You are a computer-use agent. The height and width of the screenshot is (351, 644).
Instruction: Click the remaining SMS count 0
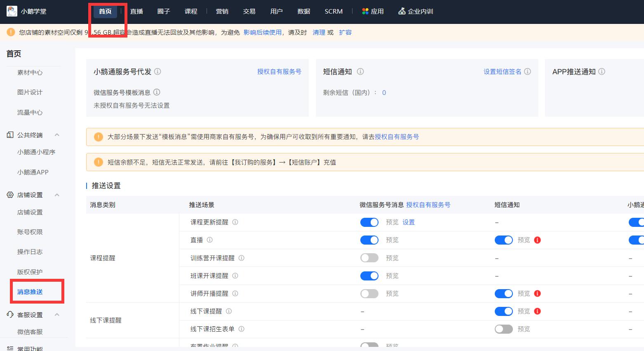[x=384, y=92]
